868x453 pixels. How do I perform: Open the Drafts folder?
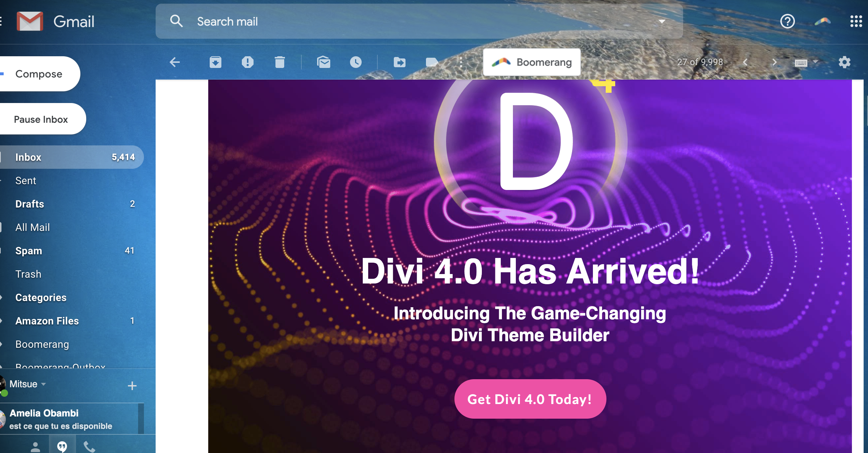[x=30, y=204]
